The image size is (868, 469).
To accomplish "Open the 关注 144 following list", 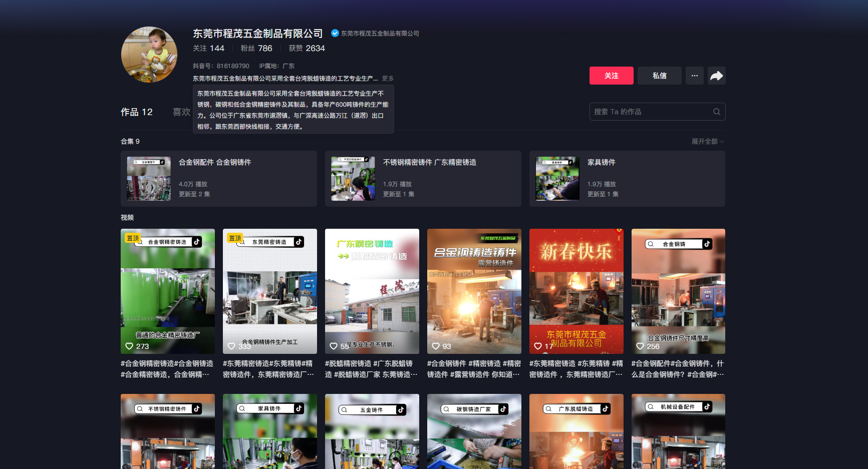I will (x=208, y=49).
